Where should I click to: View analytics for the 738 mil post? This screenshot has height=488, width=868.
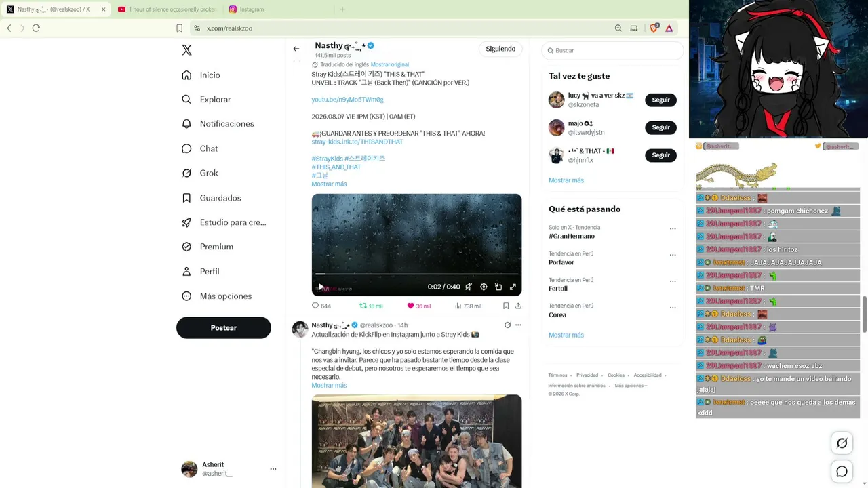coord(468,306)
